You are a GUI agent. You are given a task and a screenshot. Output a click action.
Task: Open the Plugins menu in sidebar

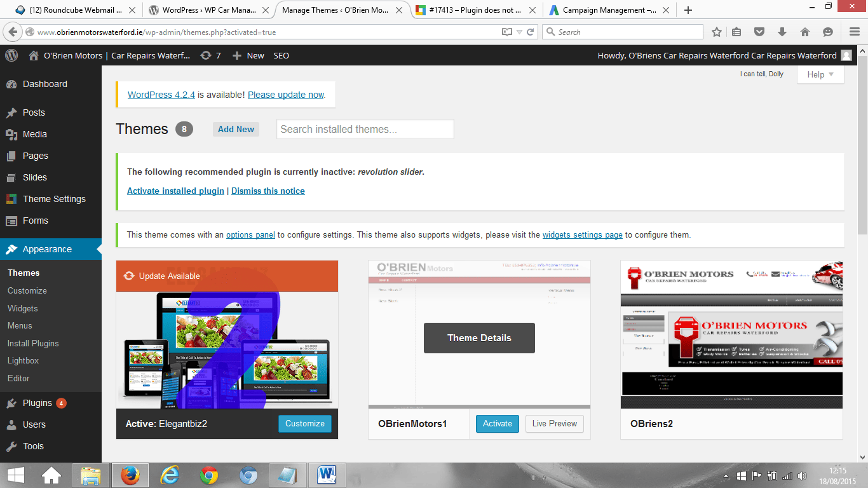coord(37,403)
